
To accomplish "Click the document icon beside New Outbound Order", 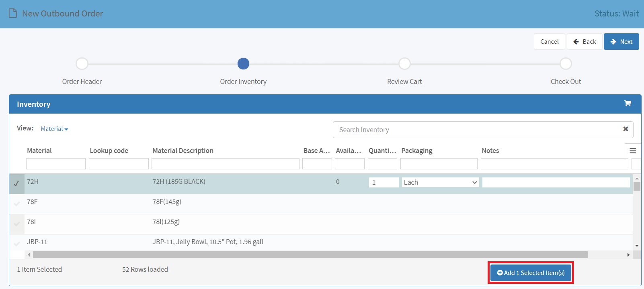I will (x=13, y=13).
